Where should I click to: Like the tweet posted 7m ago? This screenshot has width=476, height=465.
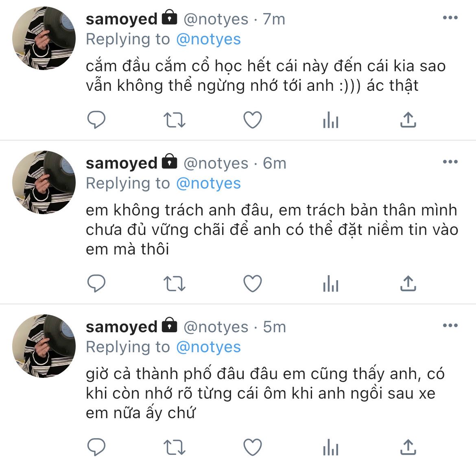pyautogui.click(x=253, y=120)
